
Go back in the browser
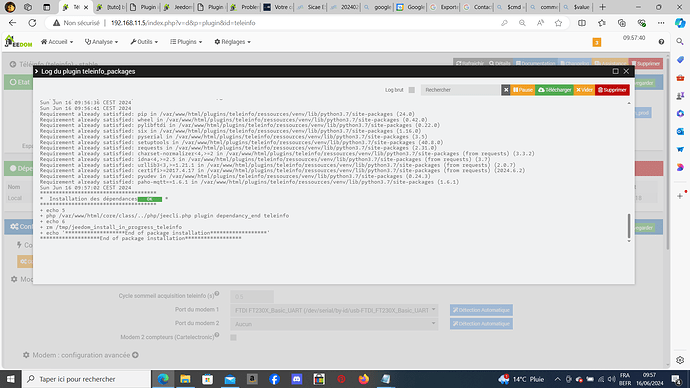click(12, 23)
